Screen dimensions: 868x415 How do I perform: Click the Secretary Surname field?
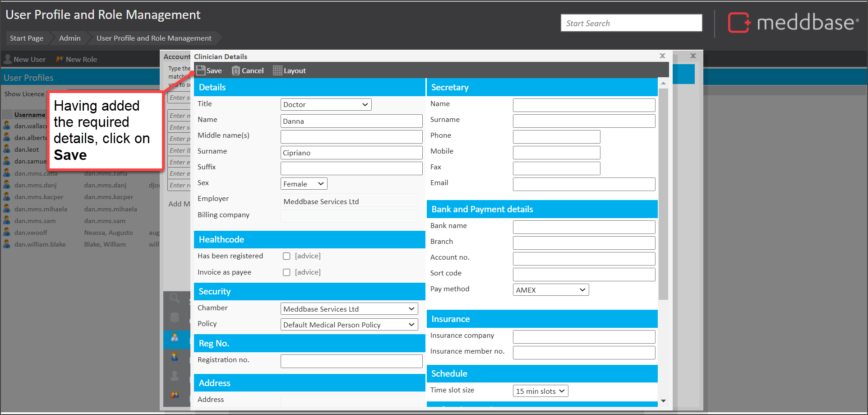pyautogui.click(x=584, y=121)
